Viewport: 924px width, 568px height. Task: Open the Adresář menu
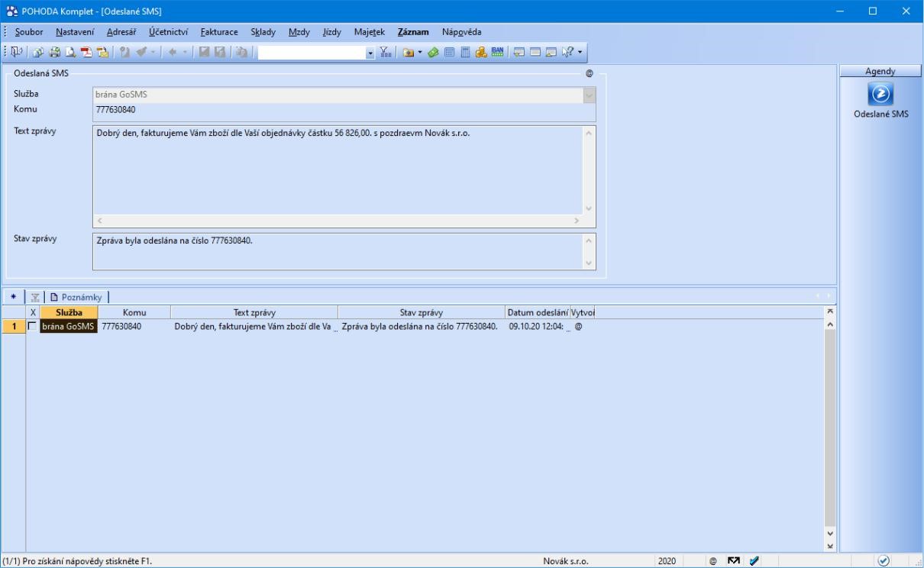pos(121,32)
